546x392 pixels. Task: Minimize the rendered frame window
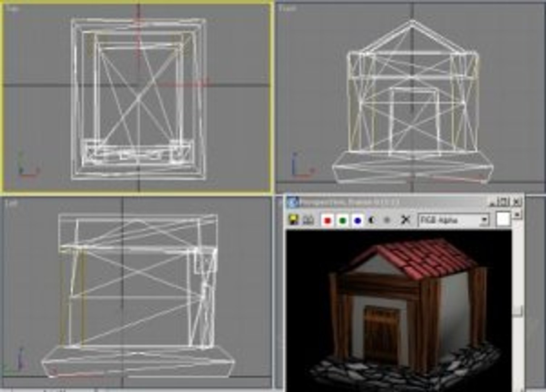point(493,202)
